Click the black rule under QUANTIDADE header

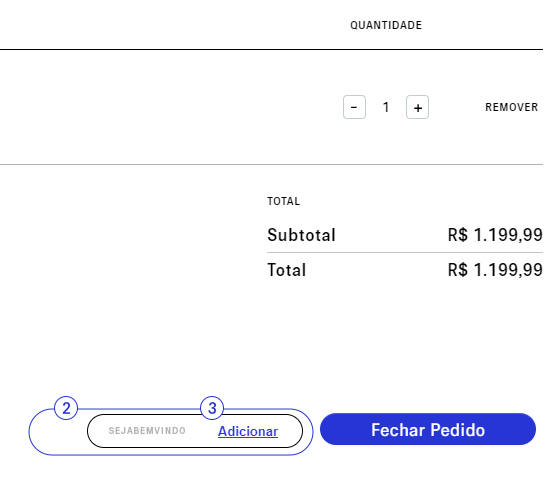point(271,50)
